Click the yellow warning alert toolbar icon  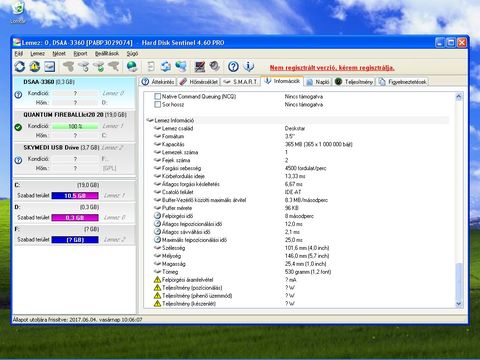click(35, 67)
